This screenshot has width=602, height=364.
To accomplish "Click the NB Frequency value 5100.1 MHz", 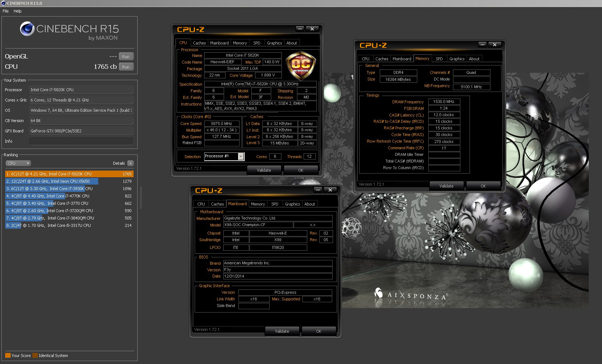I will 471,87.
